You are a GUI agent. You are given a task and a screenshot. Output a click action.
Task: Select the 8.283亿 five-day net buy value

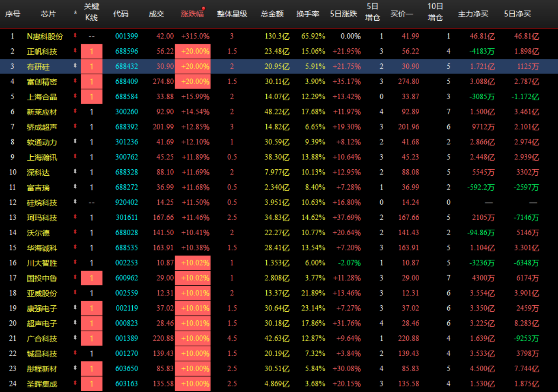click(527, 323)
